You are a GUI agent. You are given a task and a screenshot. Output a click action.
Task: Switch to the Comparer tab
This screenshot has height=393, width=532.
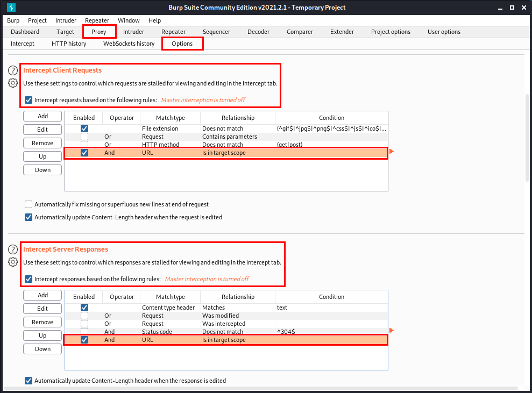tap(300, 32)
